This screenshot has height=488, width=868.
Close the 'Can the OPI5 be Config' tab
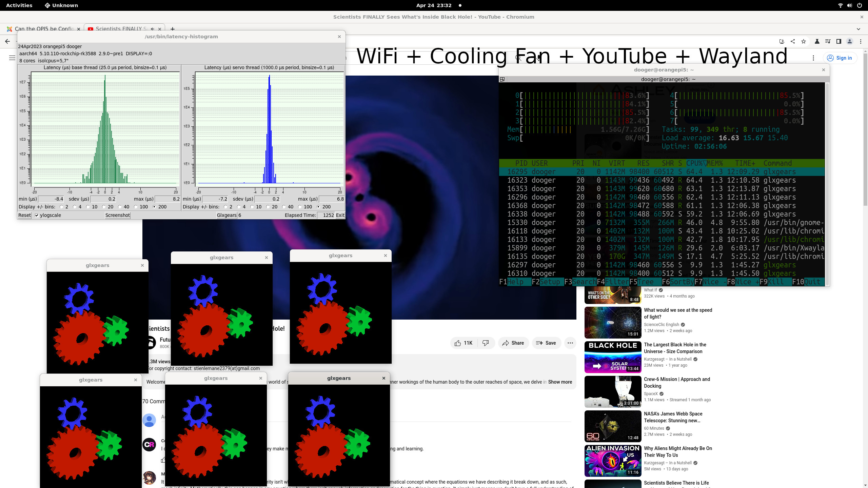[x=79, y=29]
